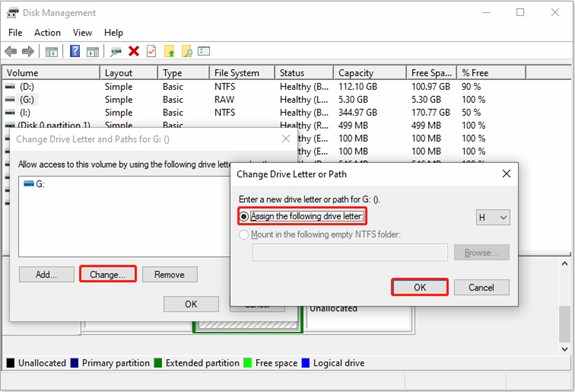Click the connect/refresh drive toolbar icon
Image resolution: width=575 pixels, height=392 pixels.
[x=116, y=52]
